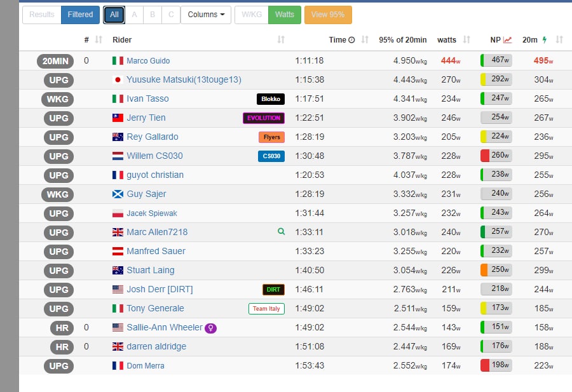Viewport: 572px width, 392px height.
Task: Switch power display to Watts
Action: coord(285,15)
